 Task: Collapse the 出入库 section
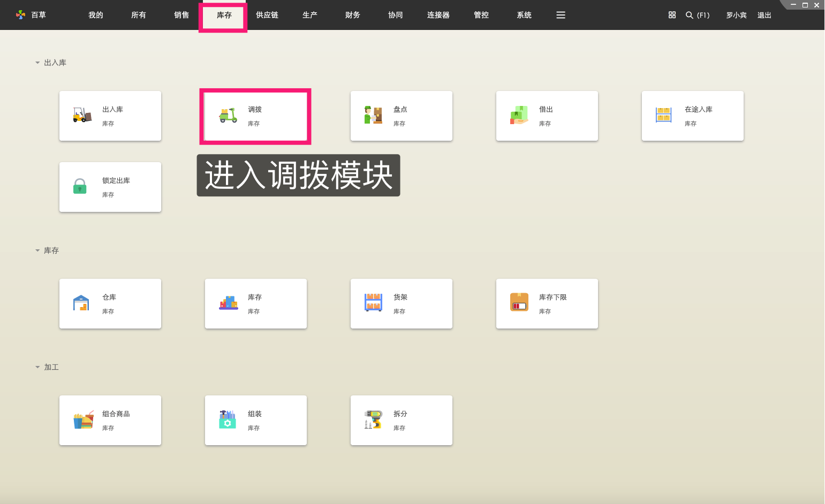37,62
